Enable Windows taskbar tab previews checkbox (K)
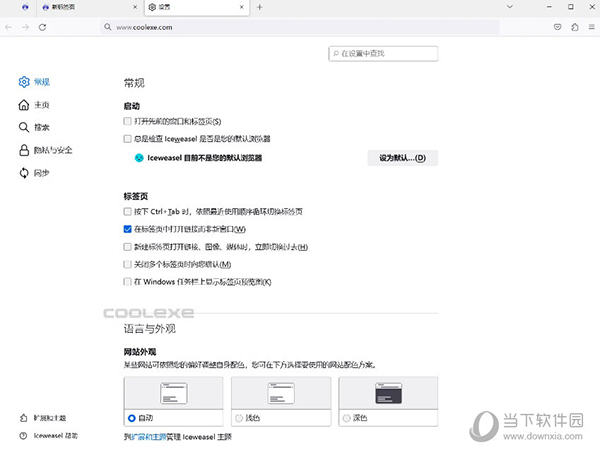Screen dimensions: 600x457 click(x=127, y=282)
